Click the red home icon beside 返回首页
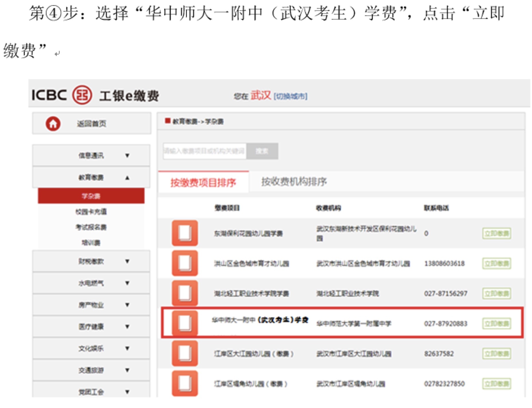 tap(53, 124)
